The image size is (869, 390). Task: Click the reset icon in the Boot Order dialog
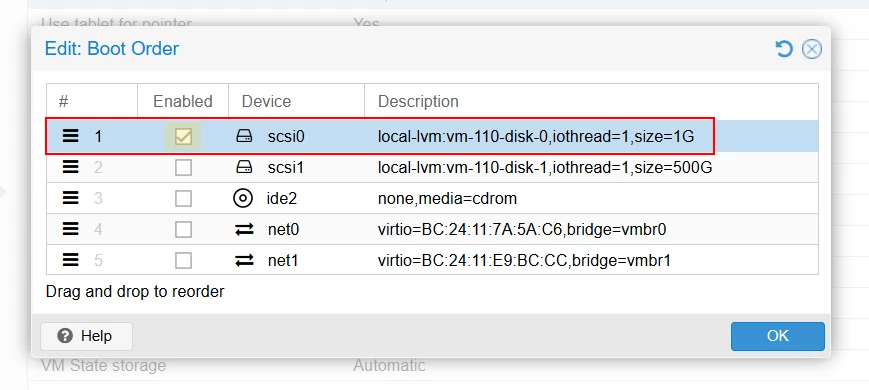click(x=784, y=49)
